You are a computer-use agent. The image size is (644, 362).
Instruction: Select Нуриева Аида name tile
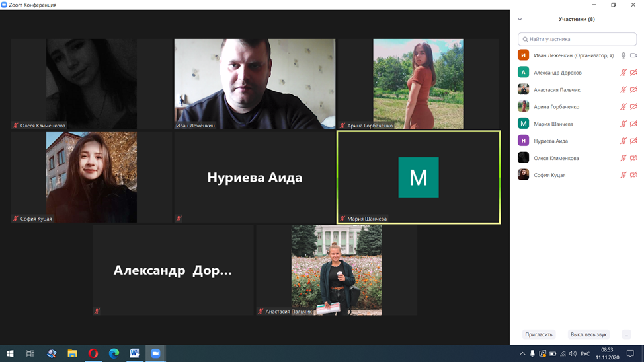255,177
